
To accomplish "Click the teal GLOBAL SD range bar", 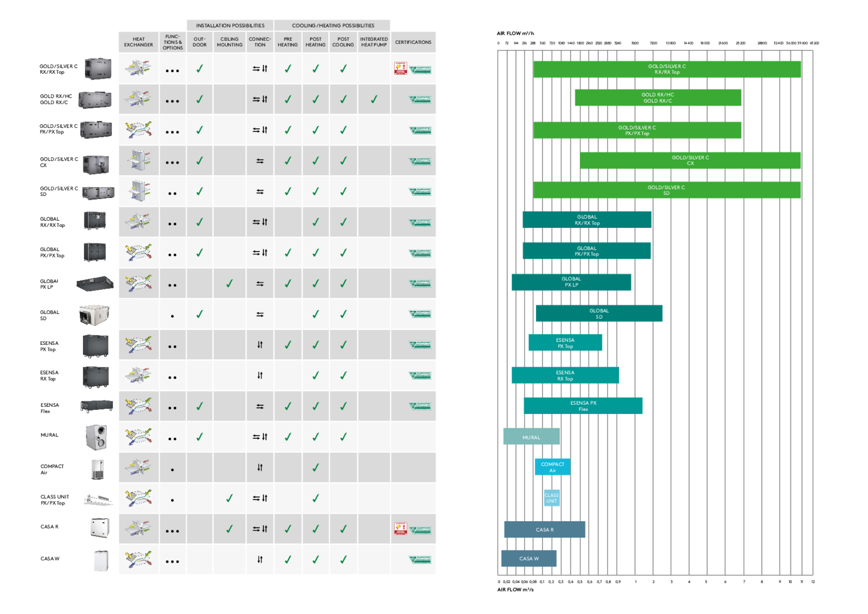I will 599,314.
